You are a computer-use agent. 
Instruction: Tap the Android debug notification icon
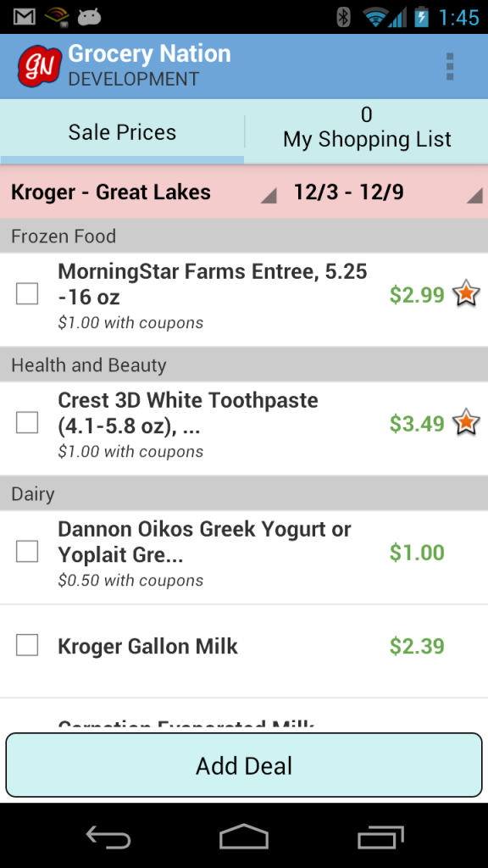click(89, 17)
